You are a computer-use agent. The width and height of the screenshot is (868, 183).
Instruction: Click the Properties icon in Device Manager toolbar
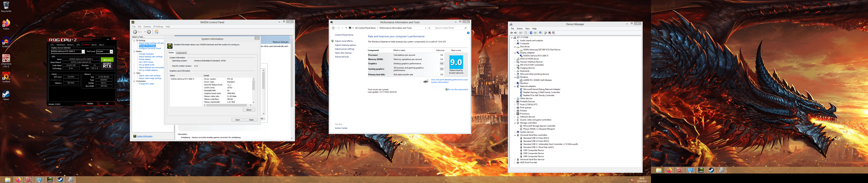(526, 33)
